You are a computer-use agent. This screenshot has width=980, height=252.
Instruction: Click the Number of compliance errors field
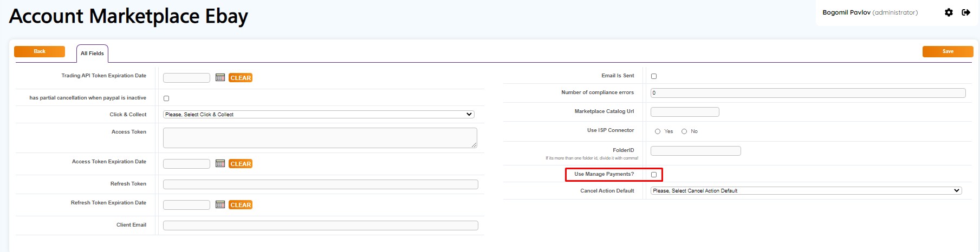(x=808, y=93)
